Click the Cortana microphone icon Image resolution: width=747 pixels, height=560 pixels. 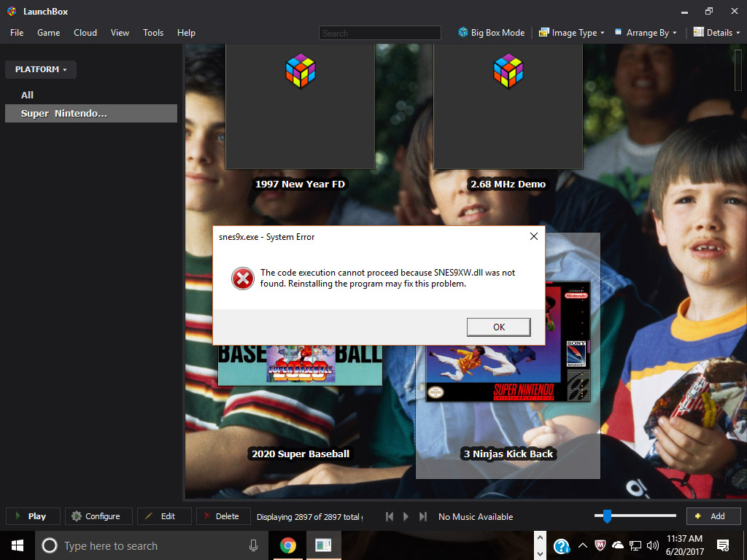[253, 545]
